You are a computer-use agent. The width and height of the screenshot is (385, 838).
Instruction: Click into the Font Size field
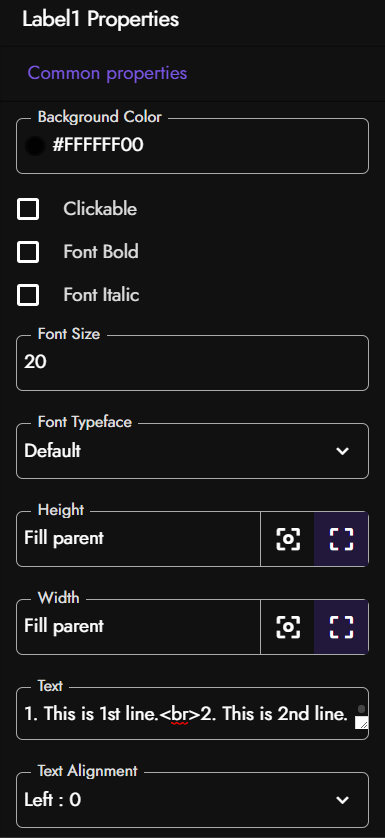(192, 363)
